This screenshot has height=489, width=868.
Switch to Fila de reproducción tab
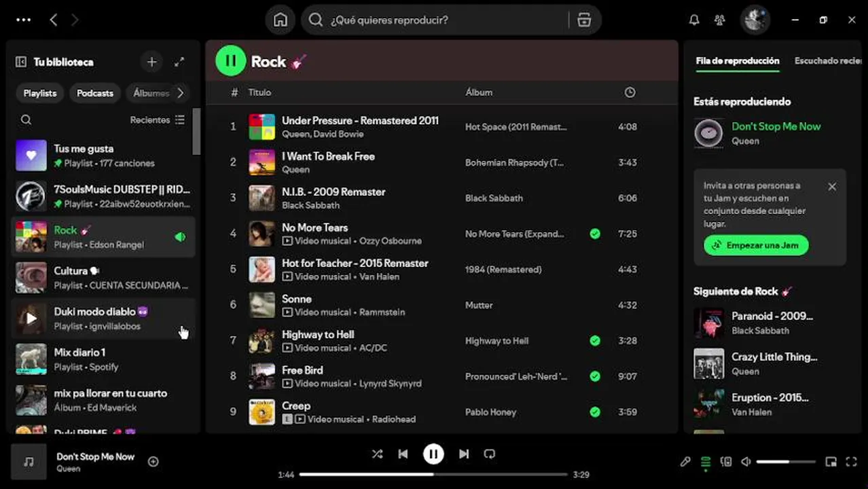(x=738, y=61)
